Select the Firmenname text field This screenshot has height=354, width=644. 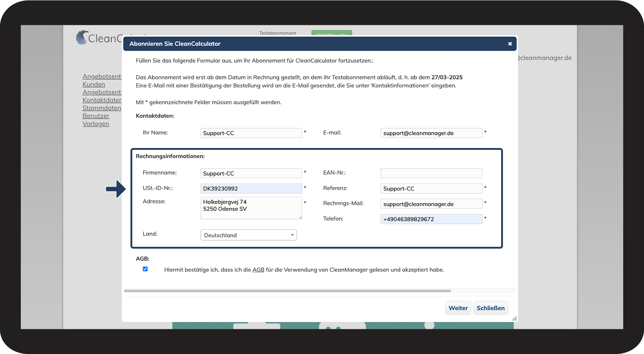tap(251, 173)
